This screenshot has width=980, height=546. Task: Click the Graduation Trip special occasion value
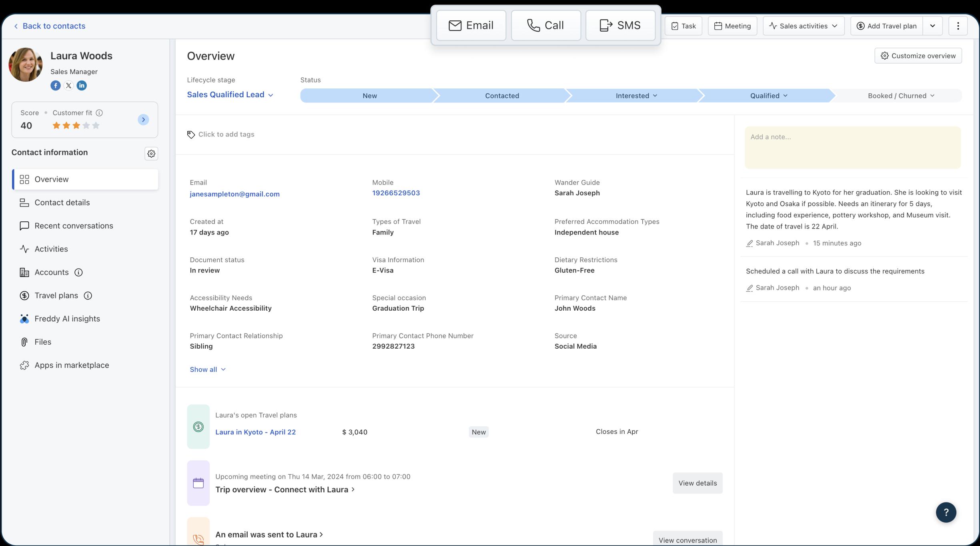pyautogui.click(x=398, y=309)
